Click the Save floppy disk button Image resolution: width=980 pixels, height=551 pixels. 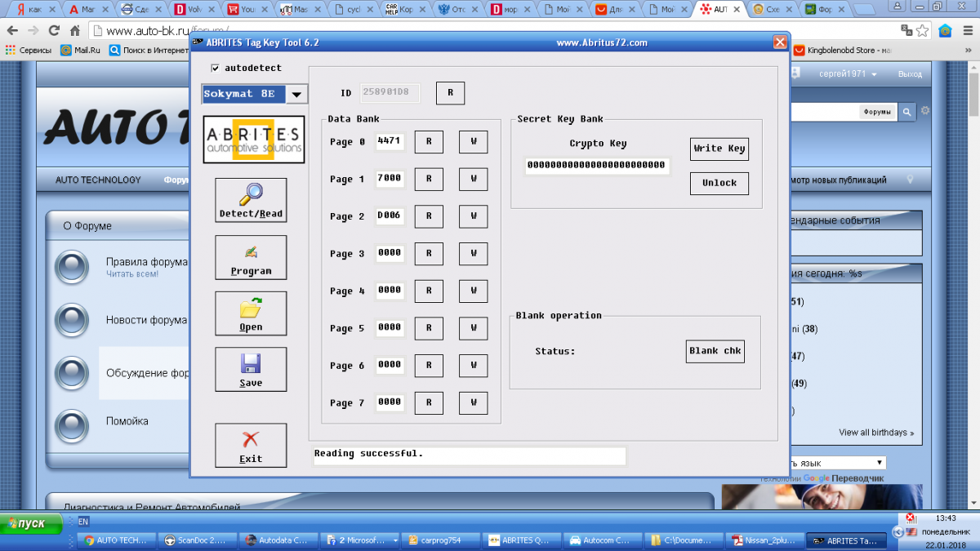(x=251, y=369)
